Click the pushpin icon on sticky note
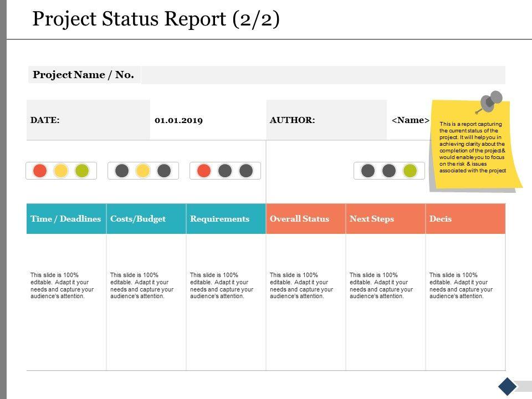 click(489, 102)
